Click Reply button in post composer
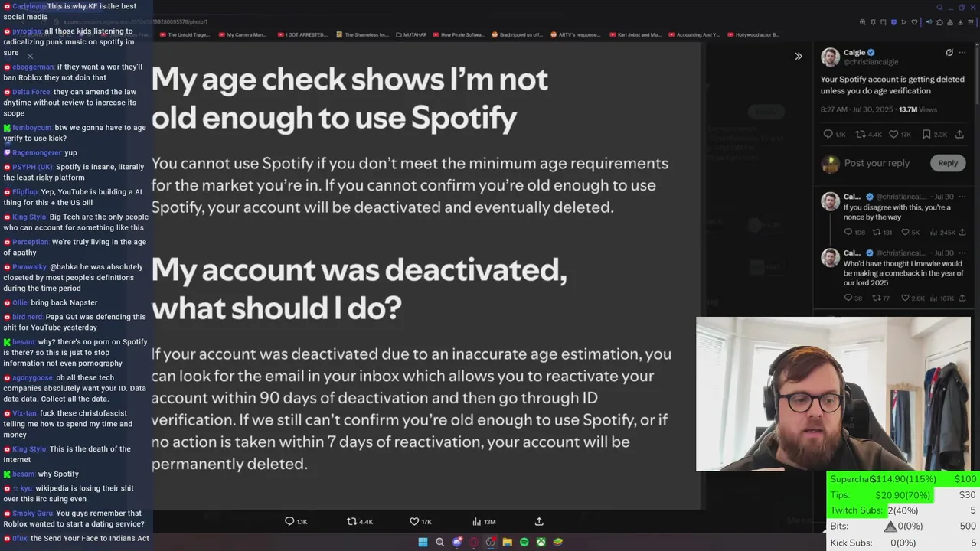Image resolution: width=980 pixels, height=551 pixels. (x=948, y=163)
